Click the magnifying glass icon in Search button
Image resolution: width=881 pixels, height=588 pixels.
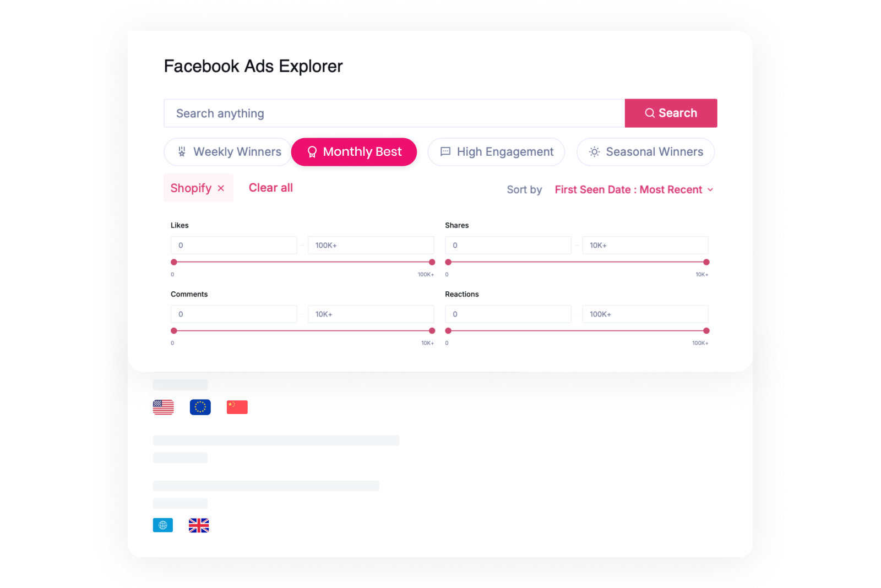[x=650, y=113]
